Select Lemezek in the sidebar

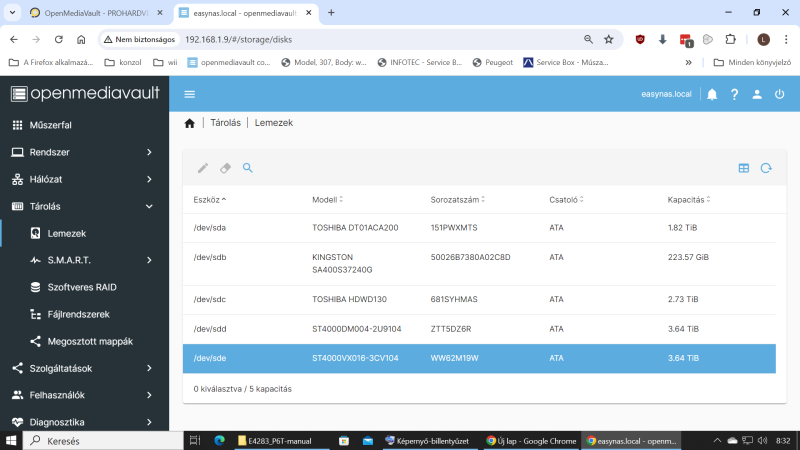pyautogui.click(x=84, y=233)
